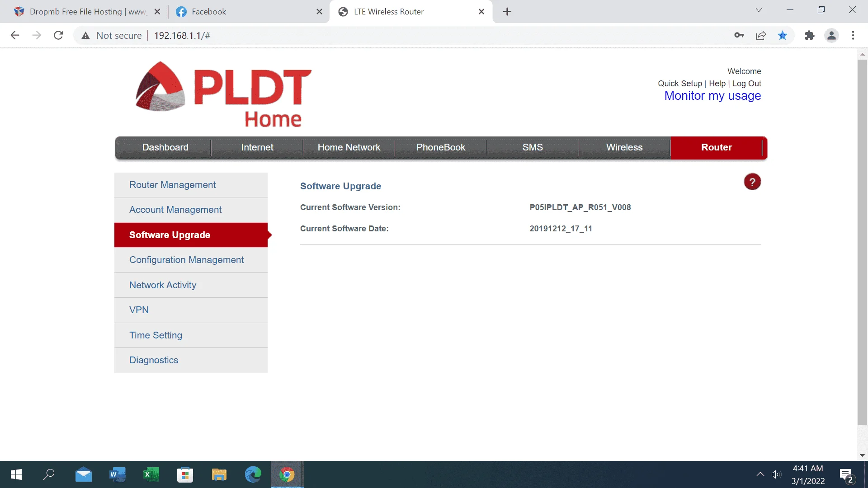This screenshot has width=868, height=488.
Task: Open Windows taskbar search
Action: [49, 474]
